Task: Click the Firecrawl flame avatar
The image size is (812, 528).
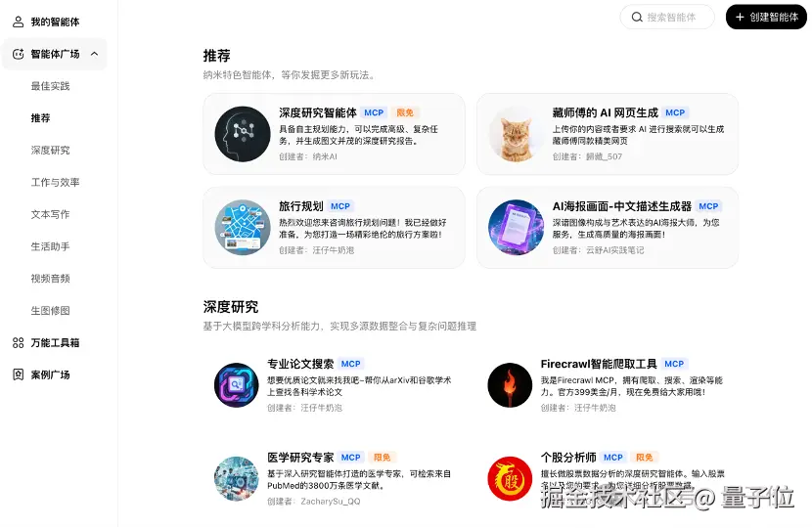Action: [x=510, y=385]
